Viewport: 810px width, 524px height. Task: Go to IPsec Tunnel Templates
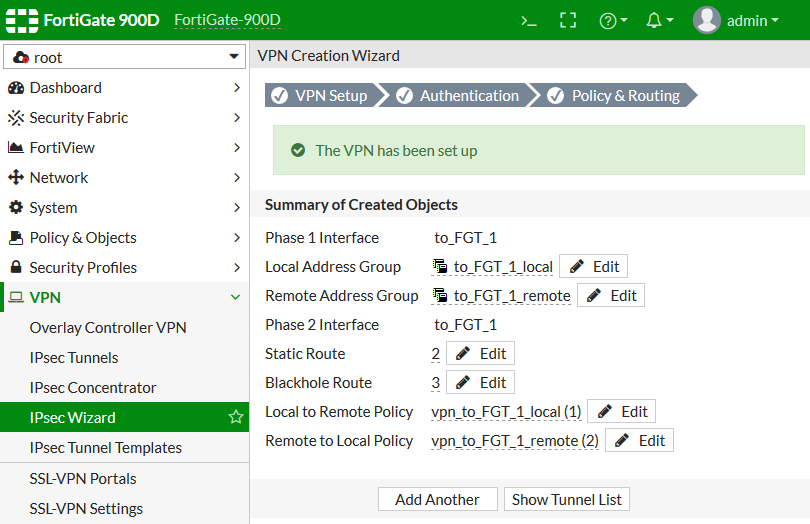(106, 448)
